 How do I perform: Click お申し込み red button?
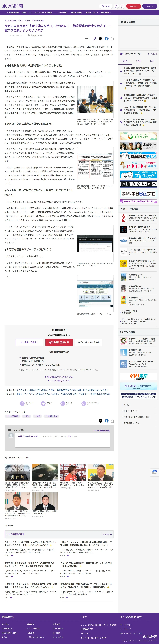(x=133, y=6)
